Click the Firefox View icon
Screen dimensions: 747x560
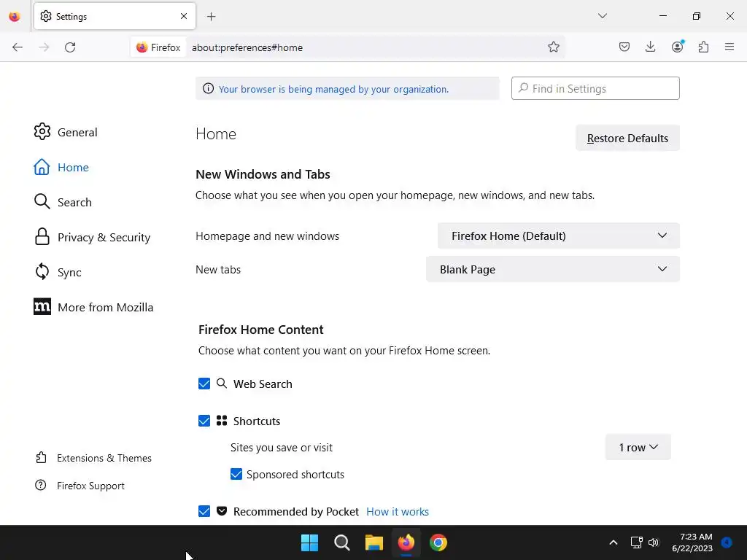pos(15,17)
